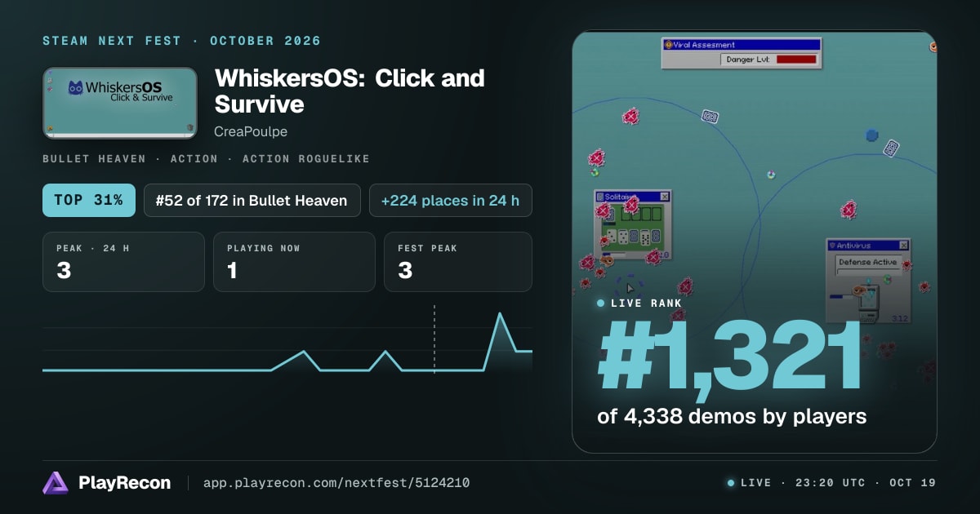Click the Danger Lvl red bar in Viral Assesment

coord(796,59)
